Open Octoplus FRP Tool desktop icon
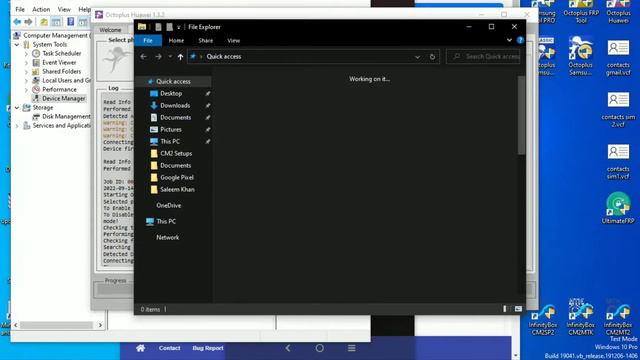The height and width of the screenshot is (360, 640). click(581, 11)
